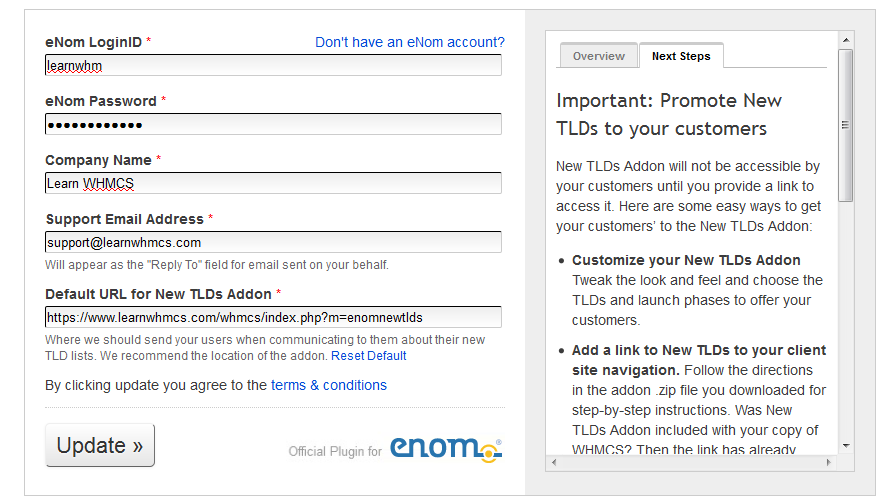Click the Reset Default link
Viewport: 887px width, 499px height.
point(369,356)
